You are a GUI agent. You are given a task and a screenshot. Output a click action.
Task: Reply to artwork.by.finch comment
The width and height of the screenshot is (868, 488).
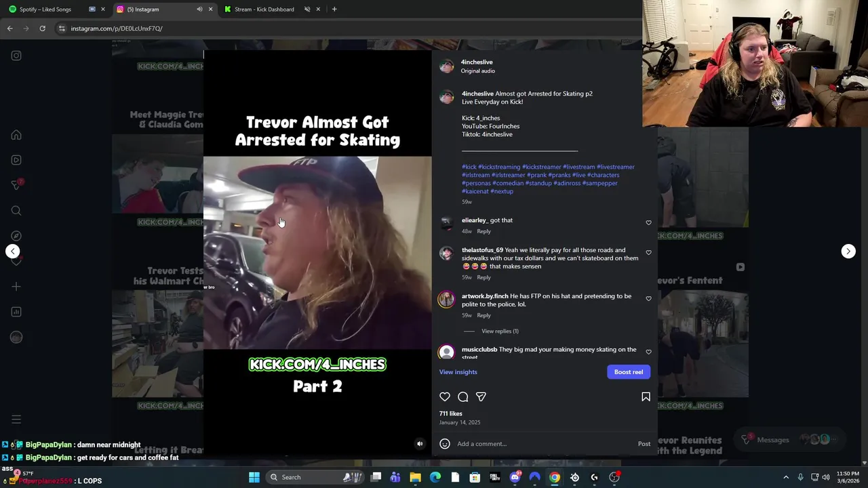click(484, 316)
